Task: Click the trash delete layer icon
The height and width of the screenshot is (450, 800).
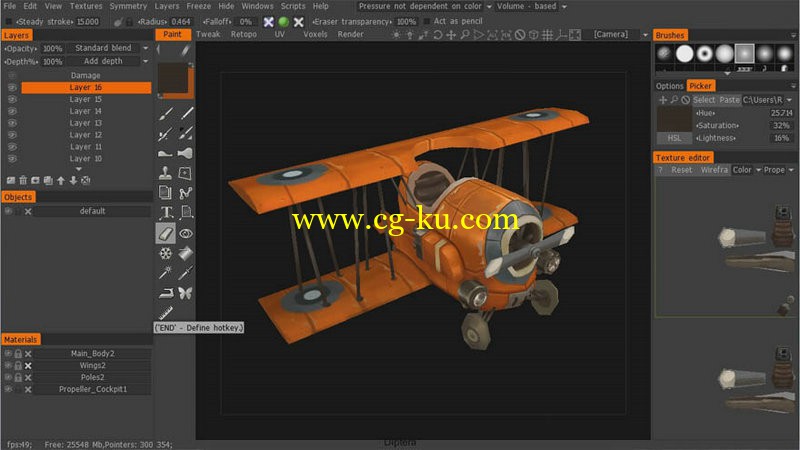Action: coord(23,180)
